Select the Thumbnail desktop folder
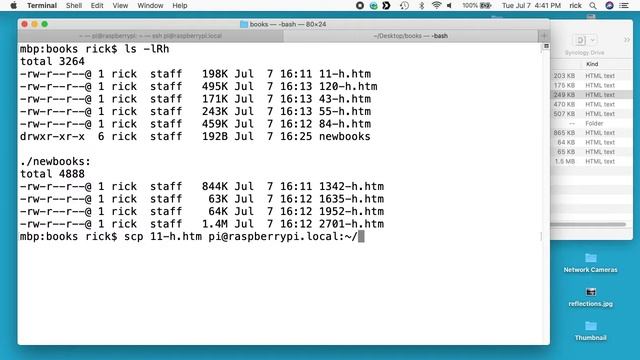The image size is (640, 360). coord(590,331)
